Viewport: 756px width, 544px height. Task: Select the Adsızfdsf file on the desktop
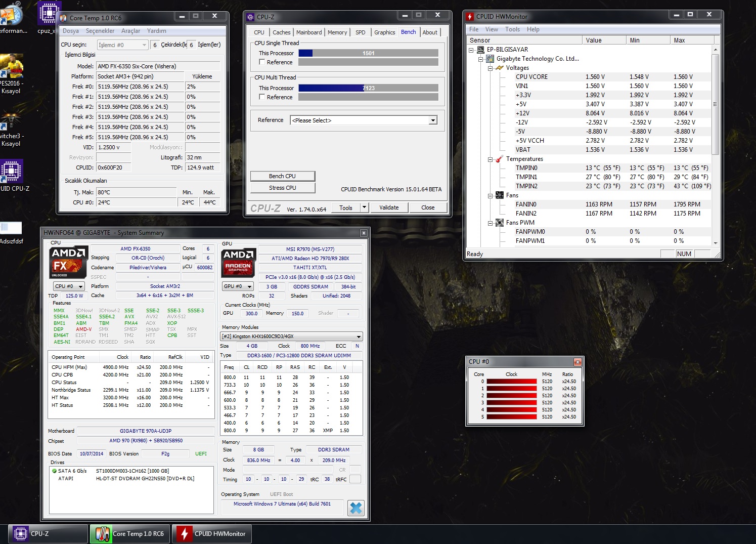click(x=11, y=233)
